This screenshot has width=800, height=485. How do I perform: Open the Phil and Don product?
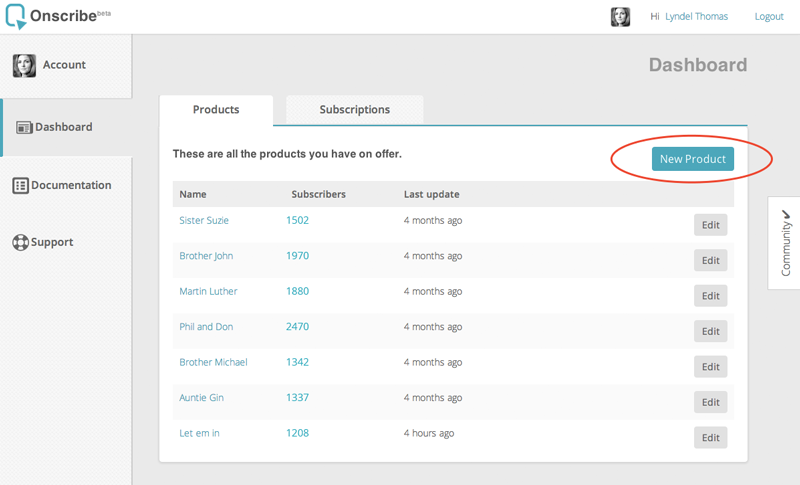click(x=206, y=327)
